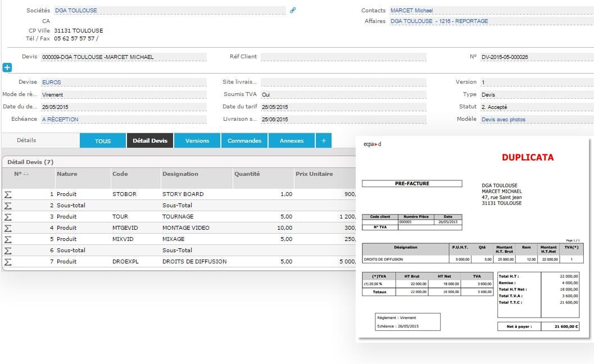Click the DUPLICATA invoice preview thumbnail

pyautogui.click(x=473, y=237)
